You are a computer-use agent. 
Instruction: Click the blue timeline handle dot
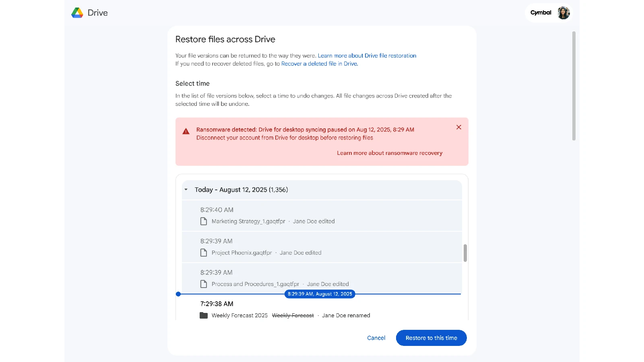(178, 294)
